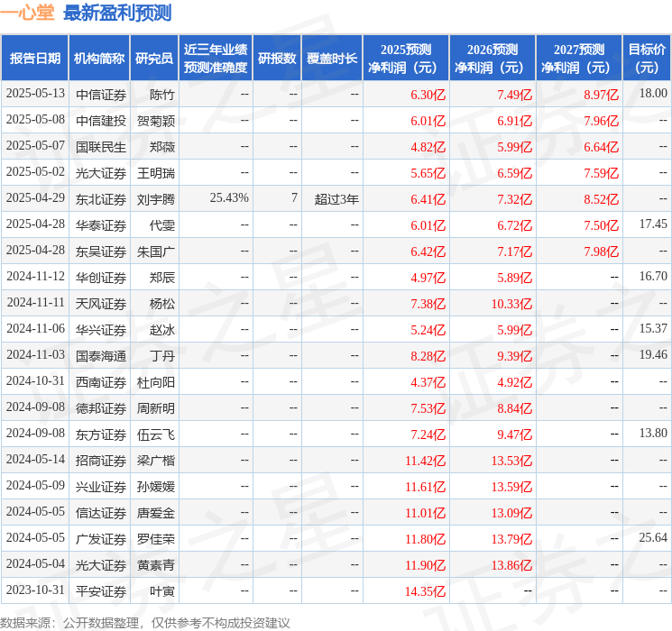
Task: Click the 8.28亿 profit value
Action: click(428, 355)
